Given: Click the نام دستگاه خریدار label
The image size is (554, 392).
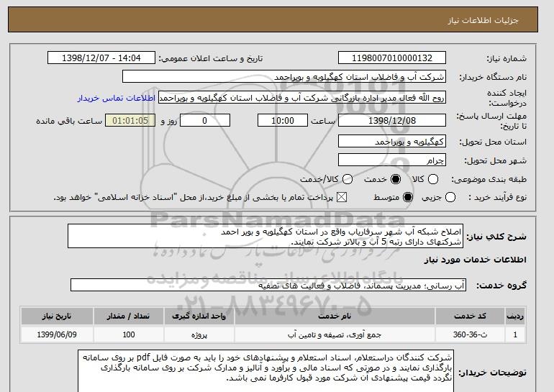Looking at the screenshot, I should 493,77.
